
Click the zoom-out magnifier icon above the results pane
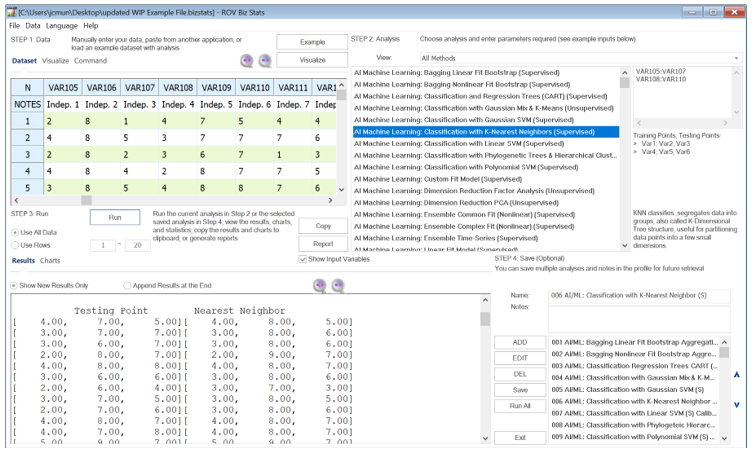tap(338, 285)
